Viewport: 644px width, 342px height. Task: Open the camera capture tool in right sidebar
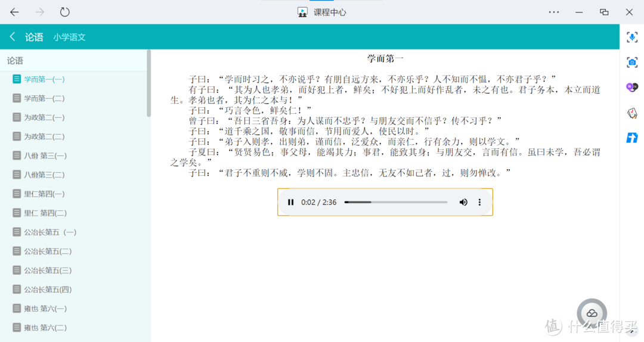tap(632, 63)
